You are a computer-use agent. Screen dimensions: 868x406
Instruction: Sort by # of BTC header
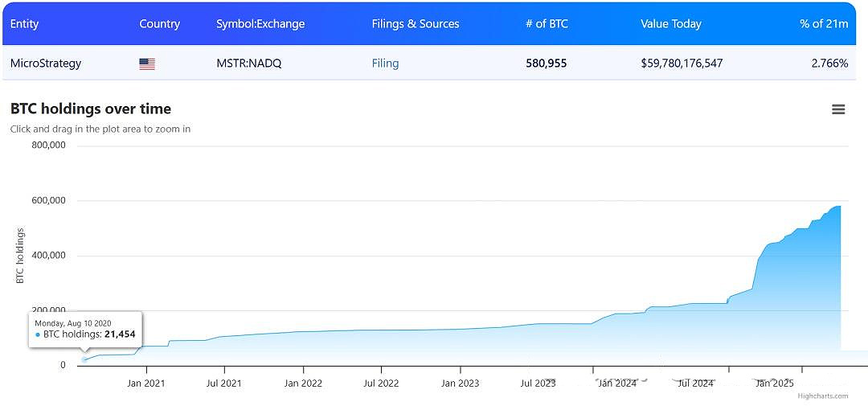click(x=547, y=24)
